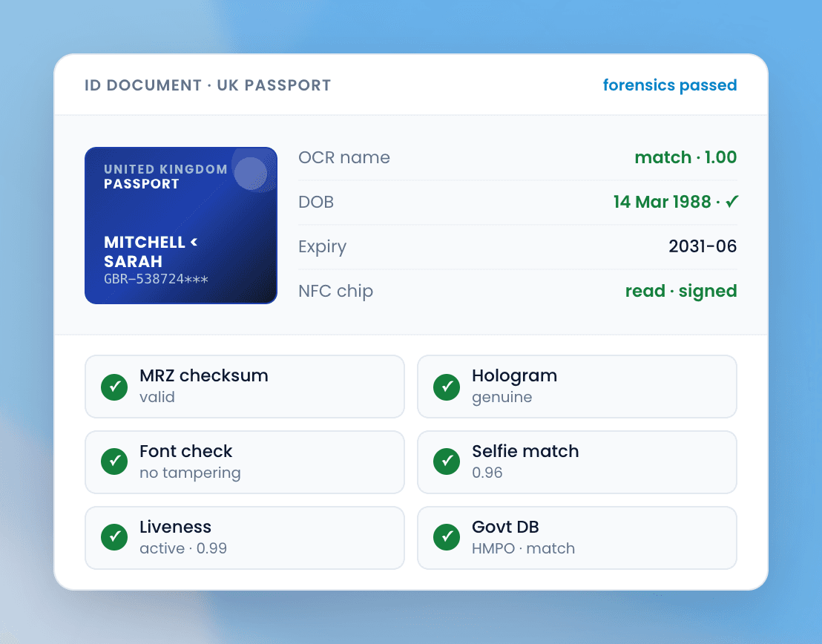Click the passport emblem circle on the card

tap(251, 174)
